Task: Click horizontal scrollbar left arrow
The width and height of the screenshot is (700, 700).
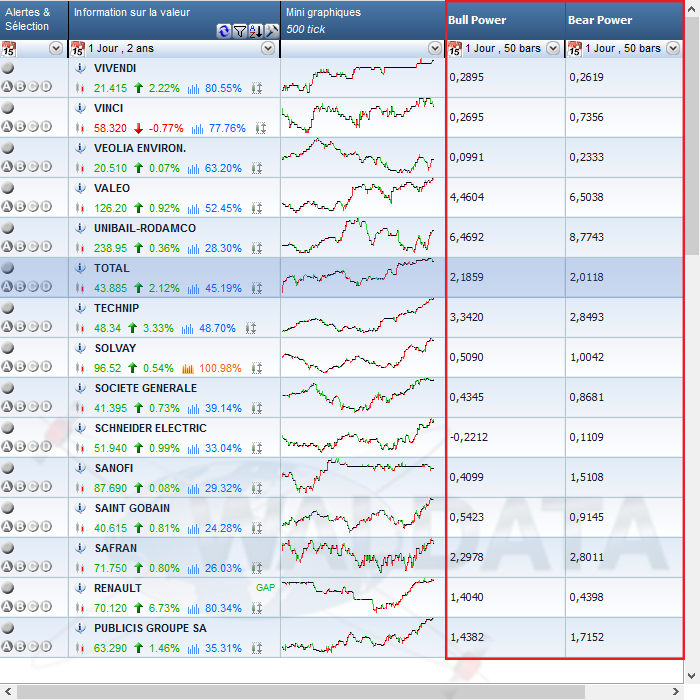Action: tap(8, 692)
